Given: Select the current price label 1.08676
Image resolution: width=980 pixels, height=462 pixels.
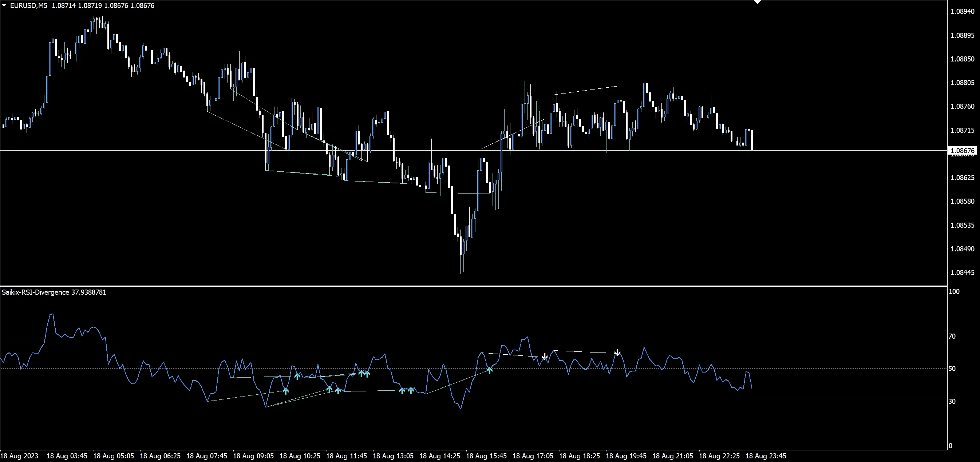Looking at the screenshot, I should 962,151.
